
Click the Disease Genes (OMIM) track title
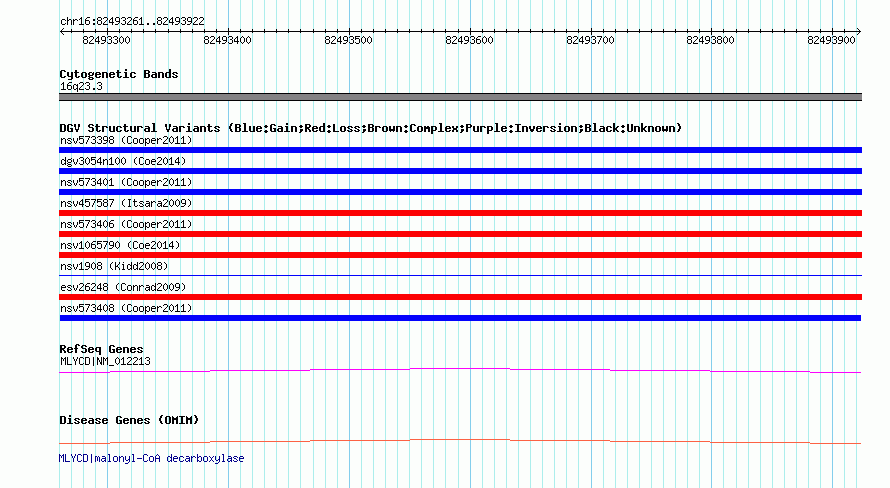tap(129, 420)
